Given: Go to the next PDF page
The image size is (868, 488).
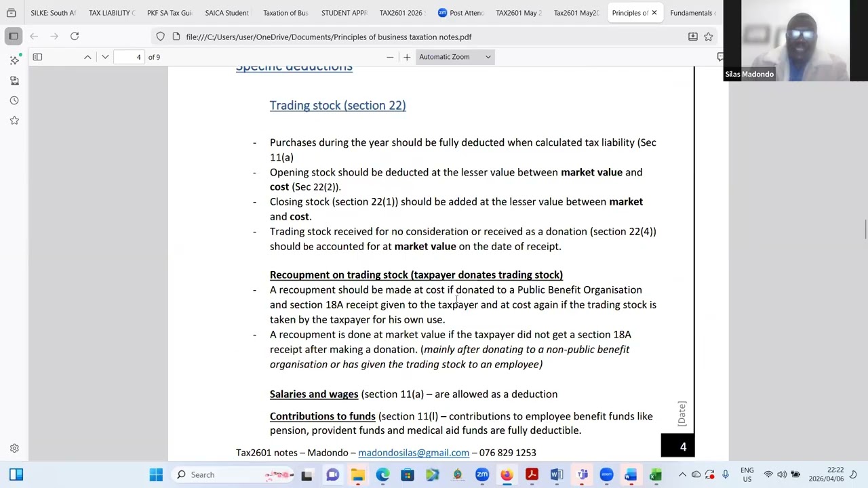Looking at the screenshot, I should (x=105, y=57).
